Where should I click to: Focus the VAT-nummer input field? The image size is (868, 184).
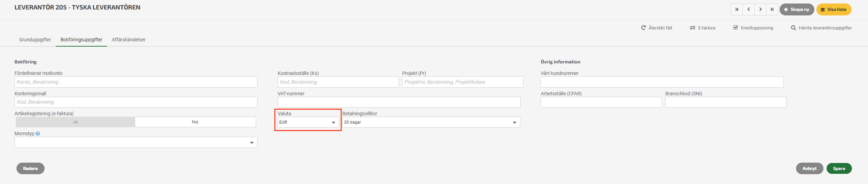click(x=399, y=102)
